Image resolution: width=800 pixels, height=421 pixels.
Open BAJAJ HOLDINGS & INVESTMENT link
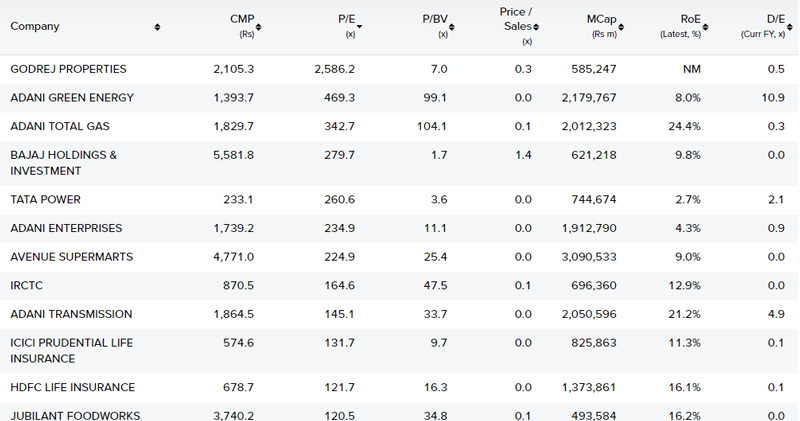click(64, 163)
